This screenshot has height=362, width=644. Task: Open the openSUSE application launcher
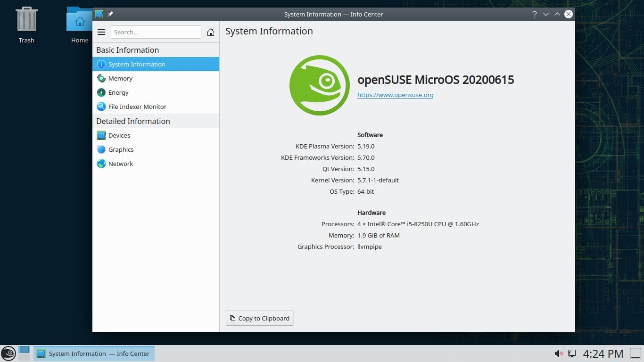tap(8, 354)
